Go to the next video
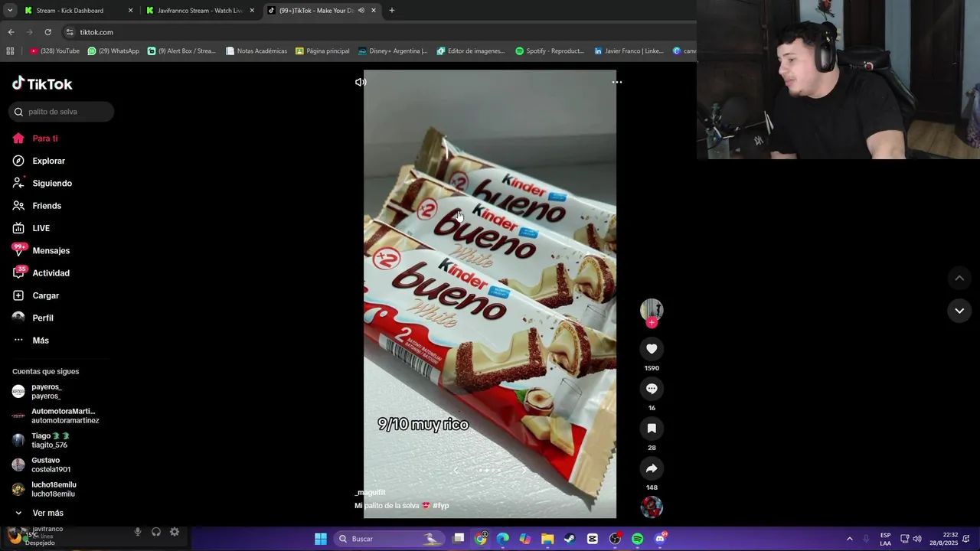 [x=959, y=311]
